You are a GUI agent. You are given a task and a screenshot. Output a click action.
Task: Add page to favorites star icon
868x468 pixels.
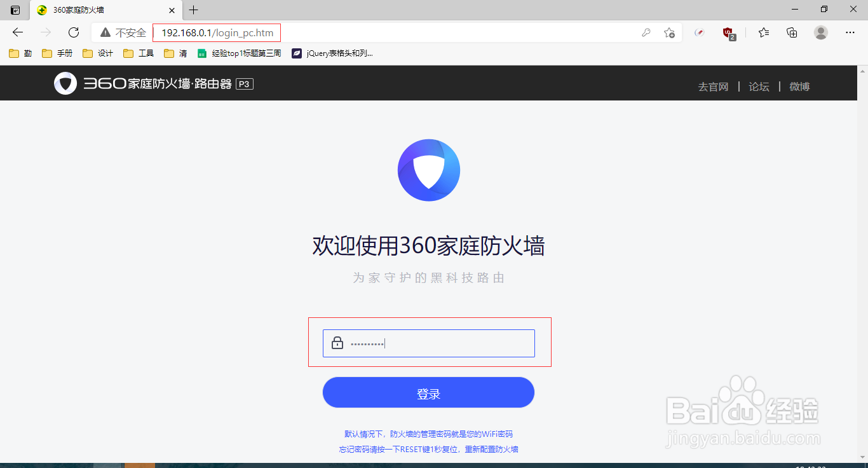(669, 32)
